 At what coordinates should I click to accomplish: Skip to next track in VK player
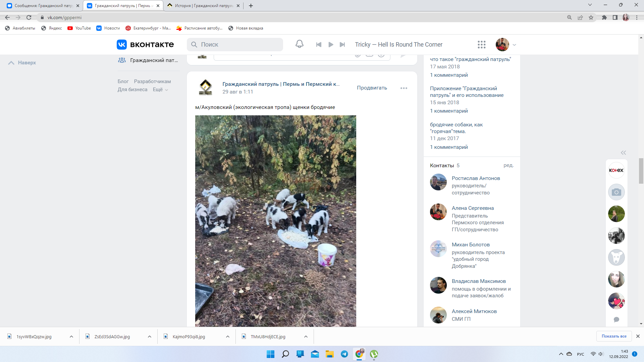342,45
